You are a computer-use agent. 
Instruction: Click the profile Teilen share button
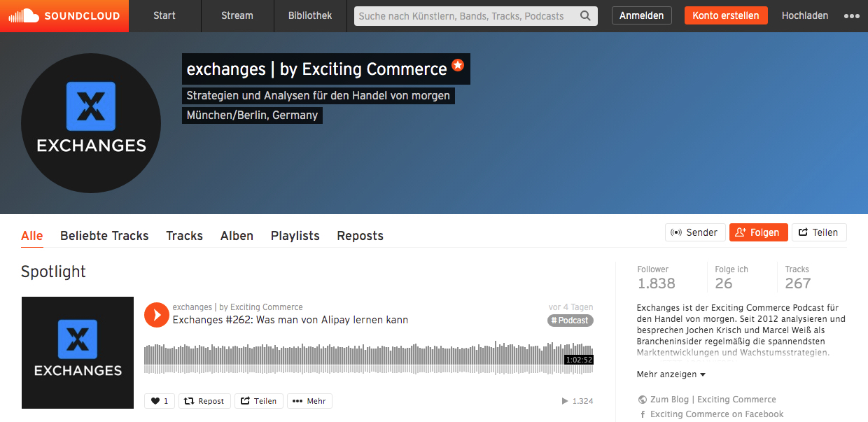coord(819,232)
